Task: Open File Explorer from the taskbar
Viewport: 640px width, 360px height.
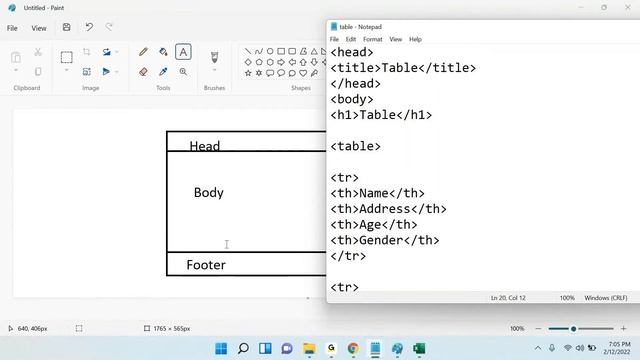Action: 309,349
